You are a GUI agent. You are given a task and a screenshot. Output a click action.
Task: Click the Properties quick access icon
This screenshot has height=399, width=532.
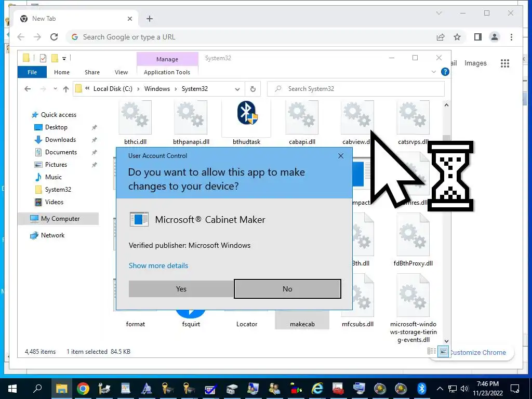(43, 58)
